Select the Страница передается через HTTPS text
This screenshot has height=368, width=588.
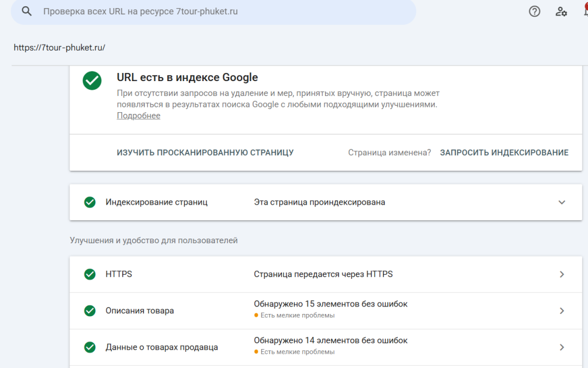[323, 274]
